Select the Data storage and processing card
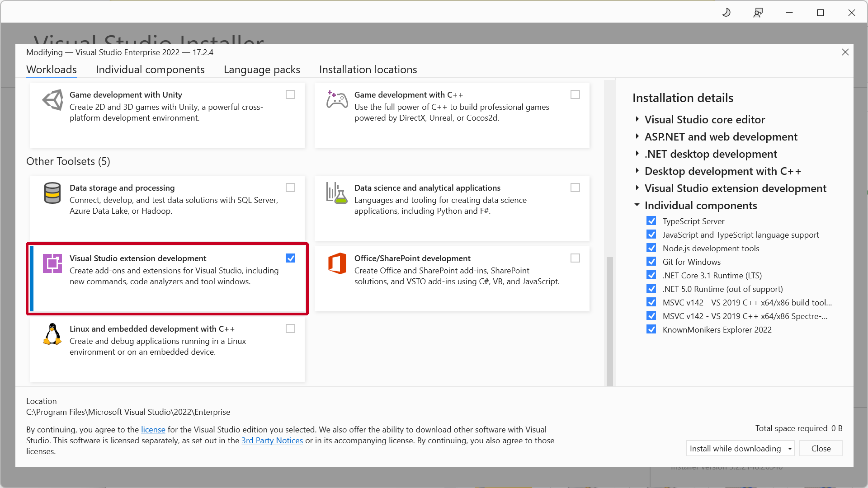 [167, 208]
